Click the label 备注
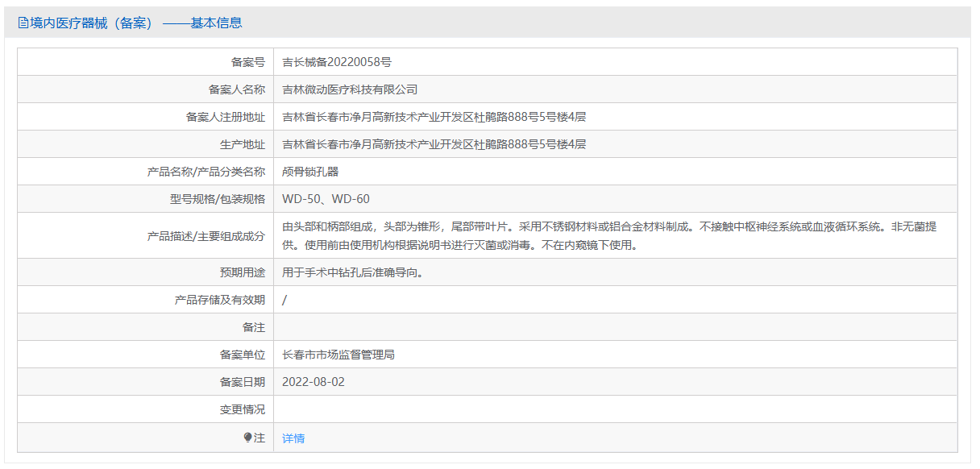Screen dimensions: 980x469 (x=254, y=327)
